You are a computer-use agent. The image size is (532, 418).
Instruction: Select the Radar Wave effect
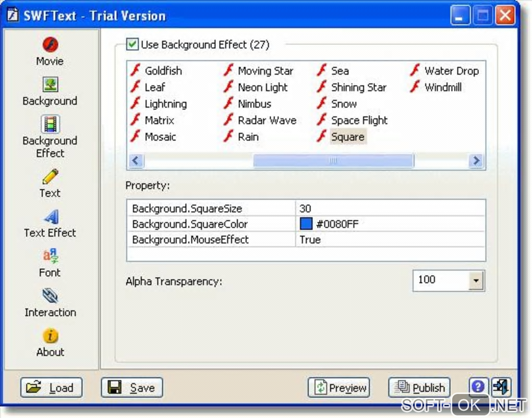coord(268,120)
